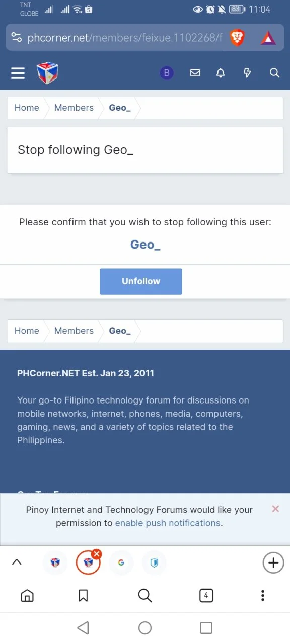
Task: Follow the enable push notifications link
Action: point(168,523)
